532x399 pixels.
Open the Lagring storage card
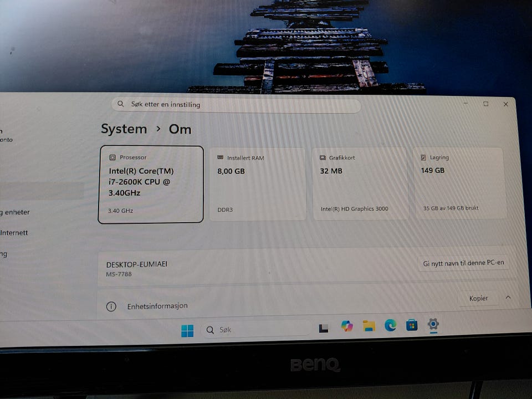pos(460,183)
